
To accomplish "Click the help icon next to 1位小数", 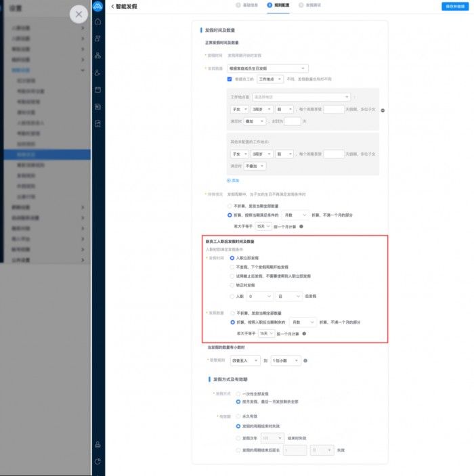I will (x=306, y=360).
